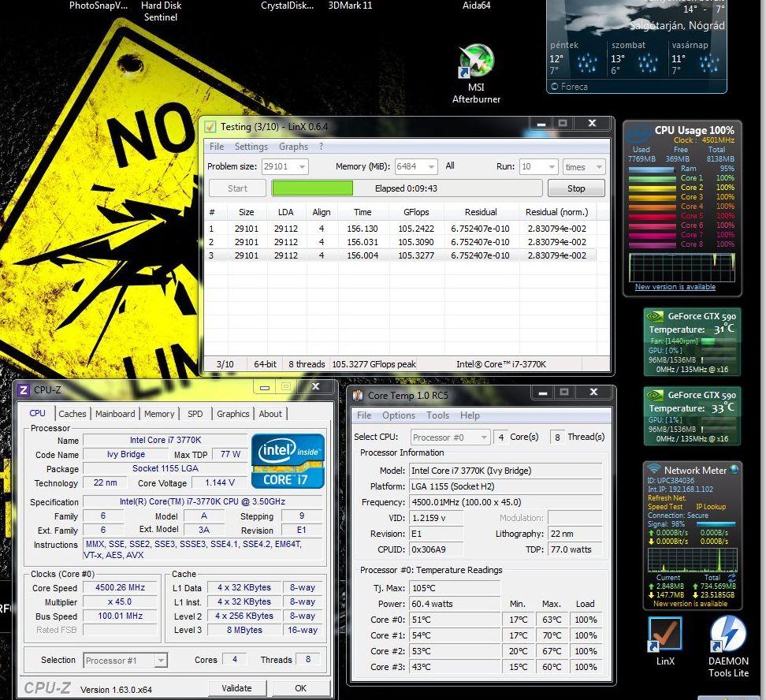The width and height of the screenshot is (766, 700).
Task: Open the ? help menu in LinX
Action: coord(321,147)
